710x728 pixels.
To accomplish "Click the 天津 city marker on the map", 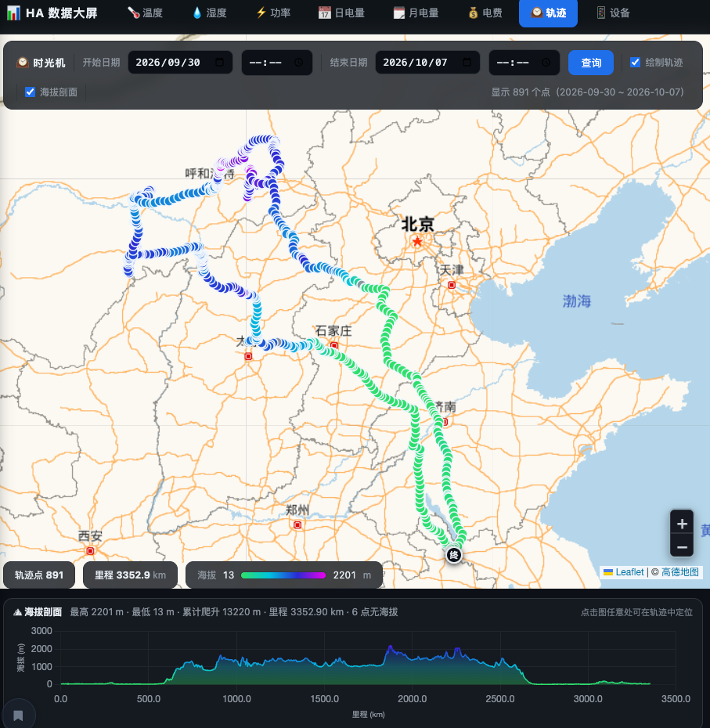I will (452, 285).
